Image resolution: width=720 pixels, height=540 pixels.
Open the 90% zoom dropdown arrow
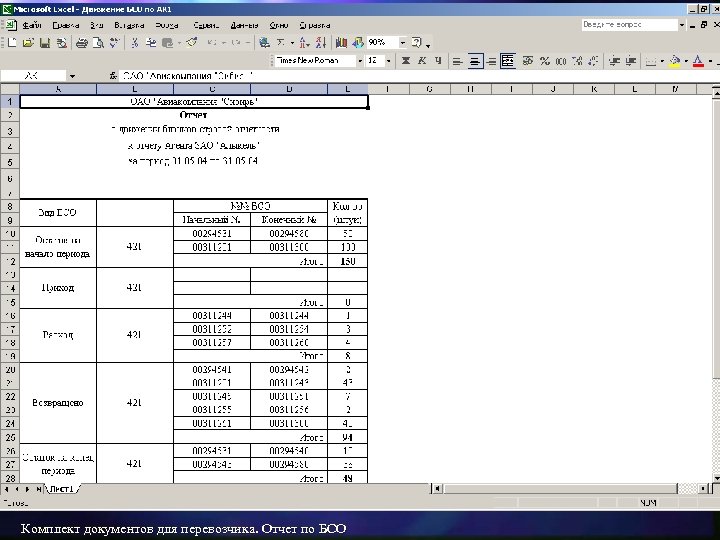403,43
